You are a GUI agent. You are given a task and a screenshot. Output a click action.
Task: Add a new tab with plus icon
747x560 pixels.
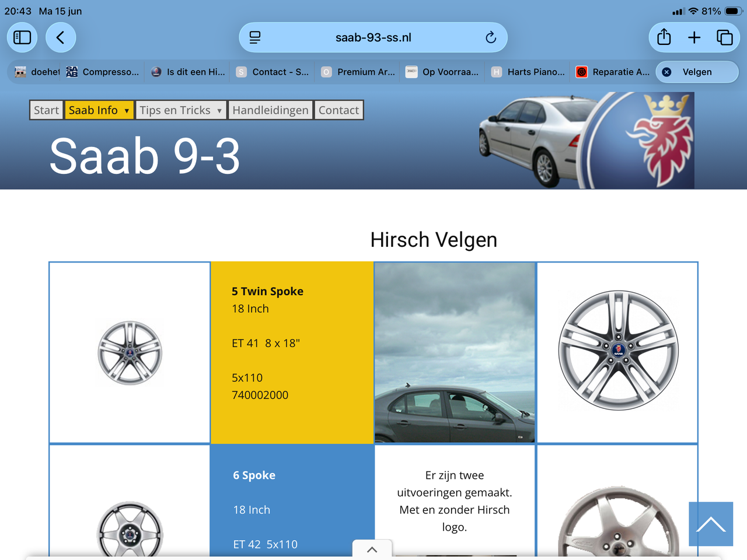(x=694, y=37)
